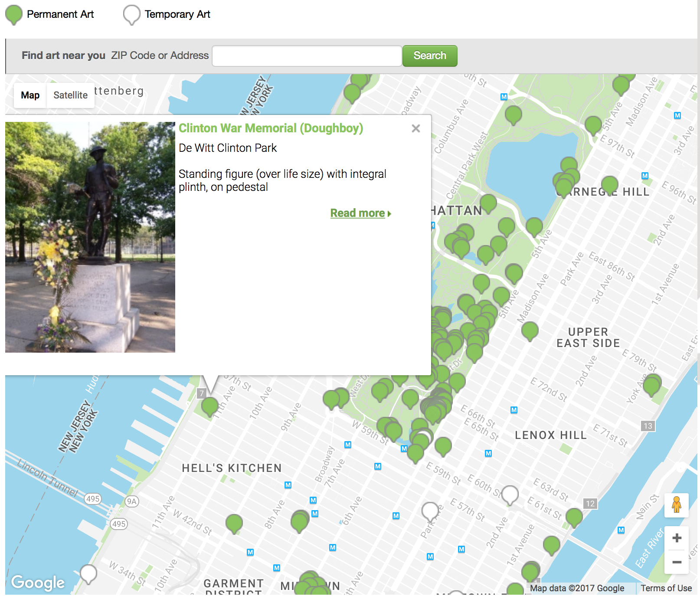The image size is (700, 596).
Task: Zoom in on the map
Action: (676, 538)
